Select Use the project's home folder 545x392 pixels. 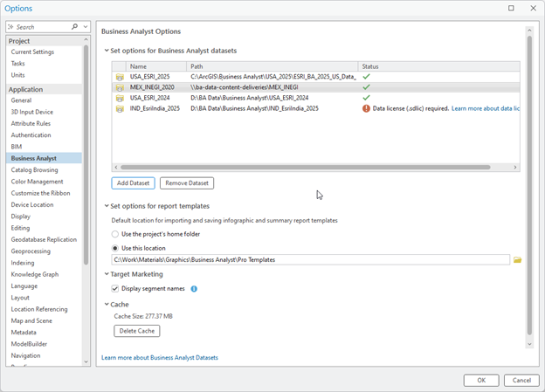[x=115, y=234]
